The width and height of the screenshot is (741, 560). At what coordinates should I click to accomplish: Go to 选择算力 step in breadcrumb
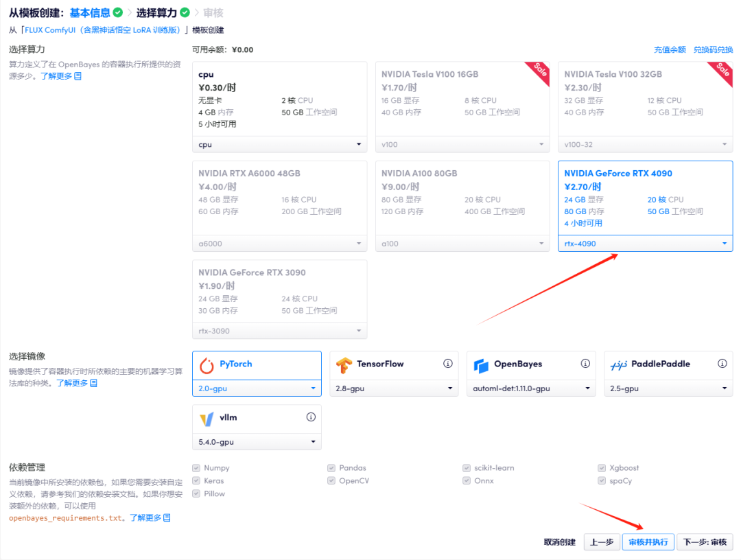[156, 13]
